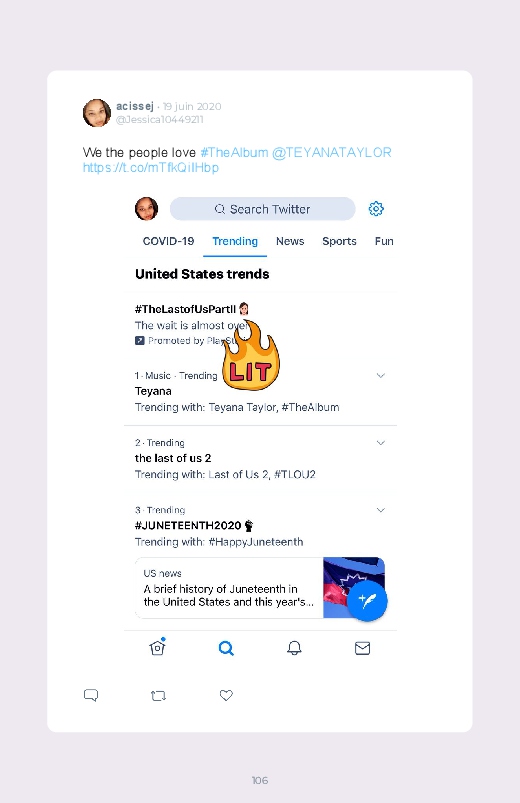Click the retweet arrows icon

point(158,695)
